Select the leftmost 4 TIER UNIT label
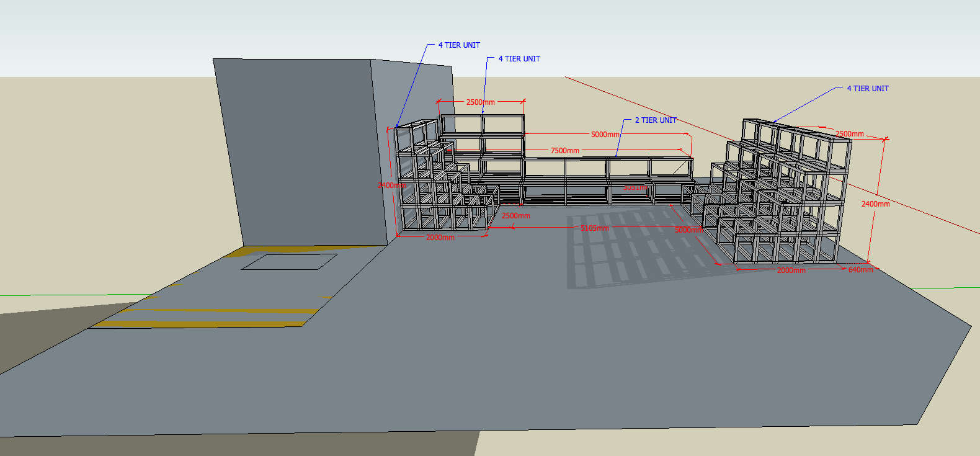Viewport: 980px width, 456px height. coord(459,45)
